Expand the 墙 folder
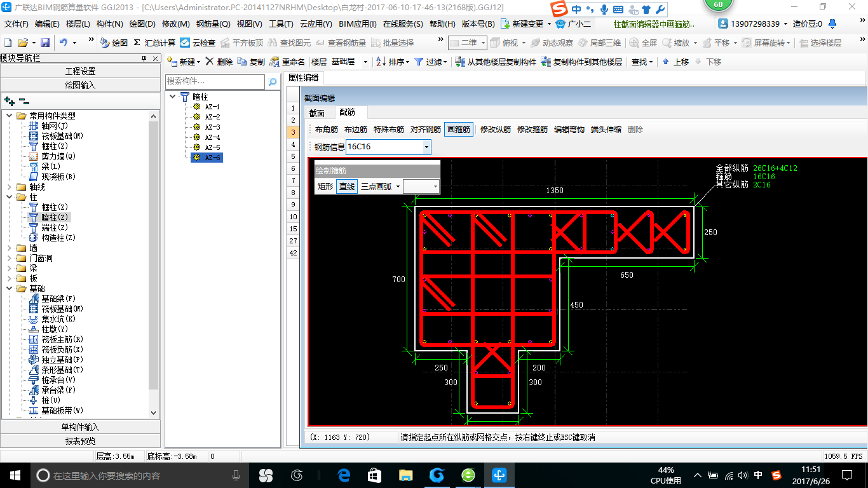This screenshot has height=488, width=868. coord(10,248)
